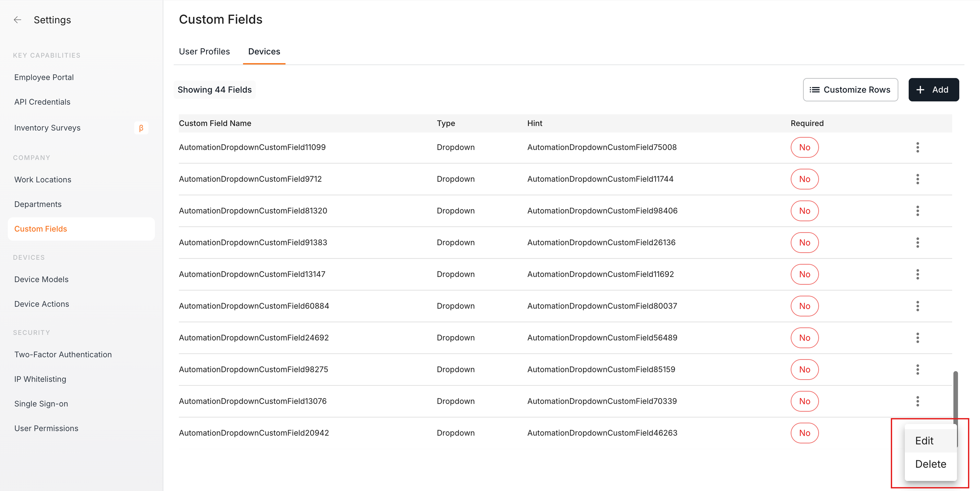Viewport: 980px width, 491px height.
Task: Open row menu for AutomationDropdownCustomField9712
Action: [x=917, y=179]
